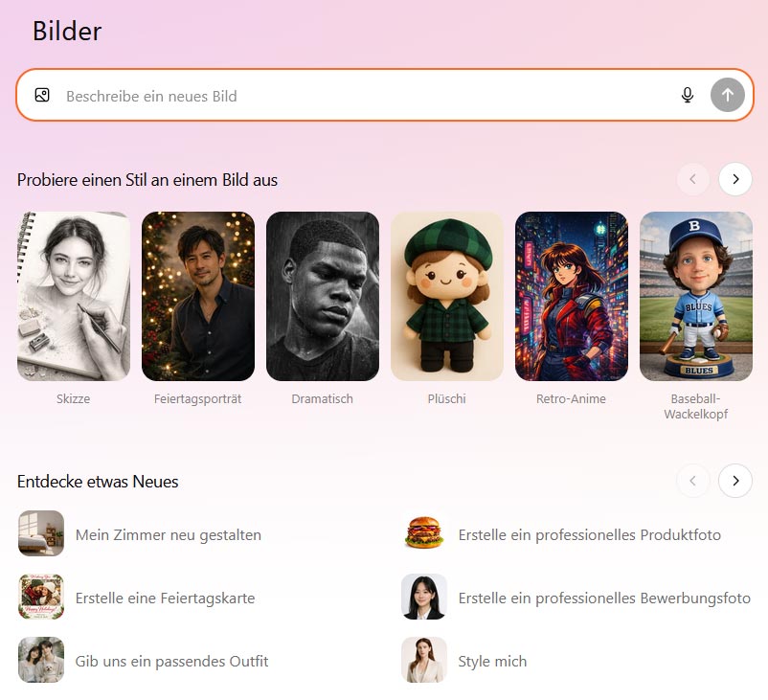Open the Retro-Anime style example

point(571,296)
